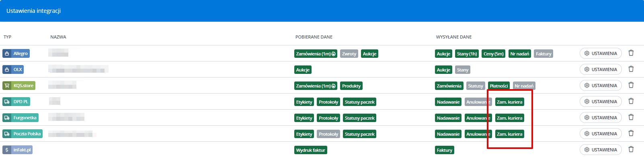Screen dimensions: 644x157
Task: Toggle Statusy paczek tag for Furgonetka
Action: (359, 118)
